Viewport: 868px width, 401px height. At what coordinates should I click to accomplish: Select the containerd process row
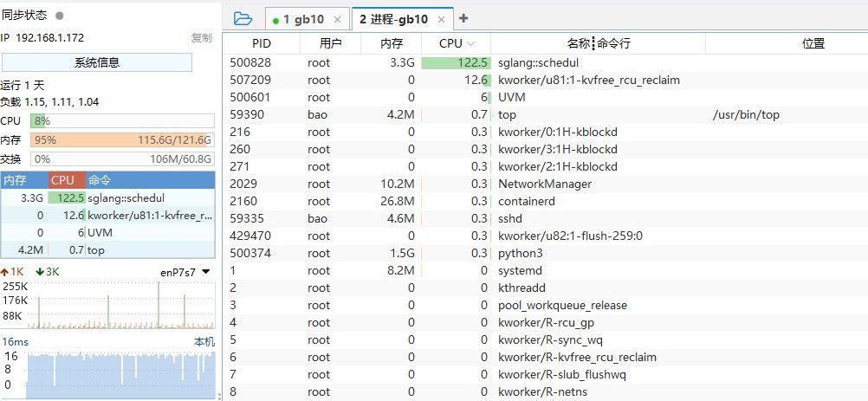pyautogui.click(x=545, y=201)
